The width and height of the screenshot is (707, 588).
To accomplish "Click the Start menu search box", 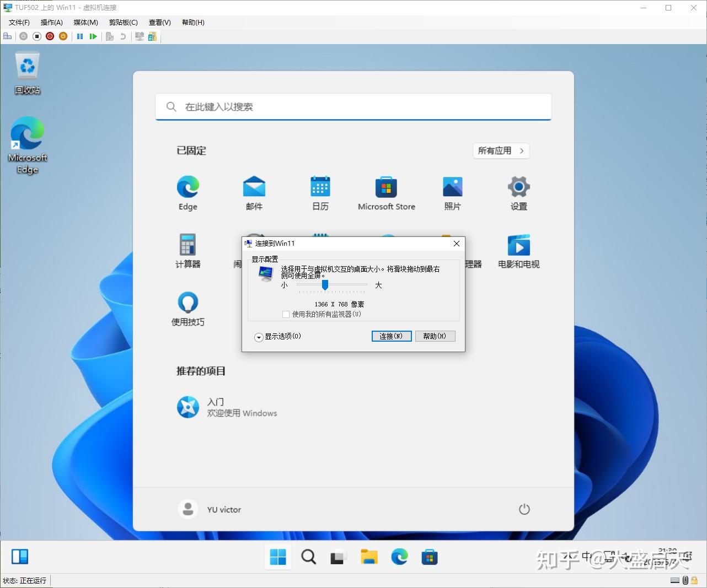I will coord(353,106).
